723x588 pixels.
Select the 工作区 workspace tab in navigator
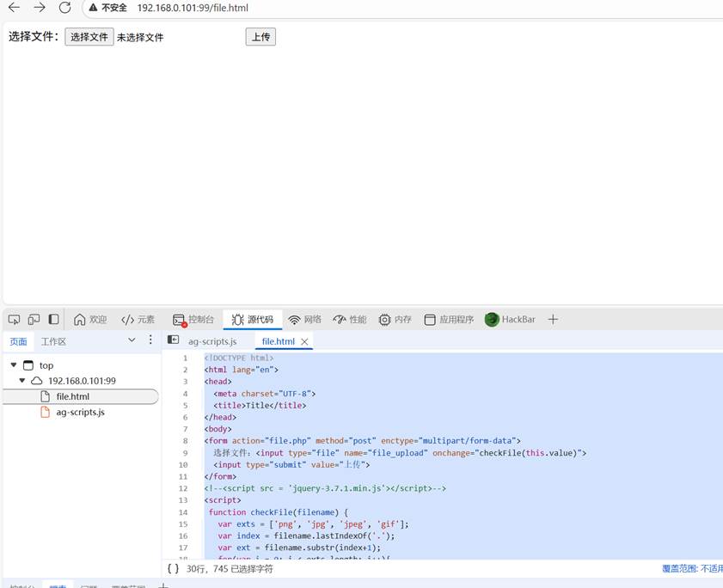(53, 342)
